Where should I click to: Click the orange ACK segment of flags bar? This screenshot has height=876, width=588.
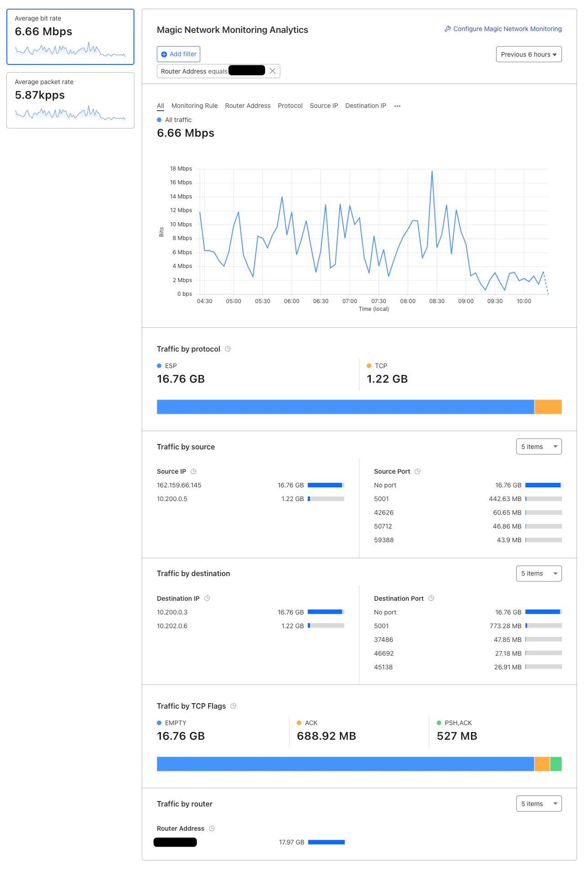(x=542, y=764)
